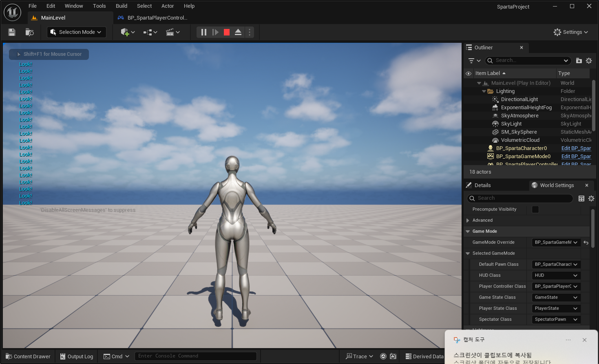
Task: Open the Outliner settings gear
Action: (589, 61)
